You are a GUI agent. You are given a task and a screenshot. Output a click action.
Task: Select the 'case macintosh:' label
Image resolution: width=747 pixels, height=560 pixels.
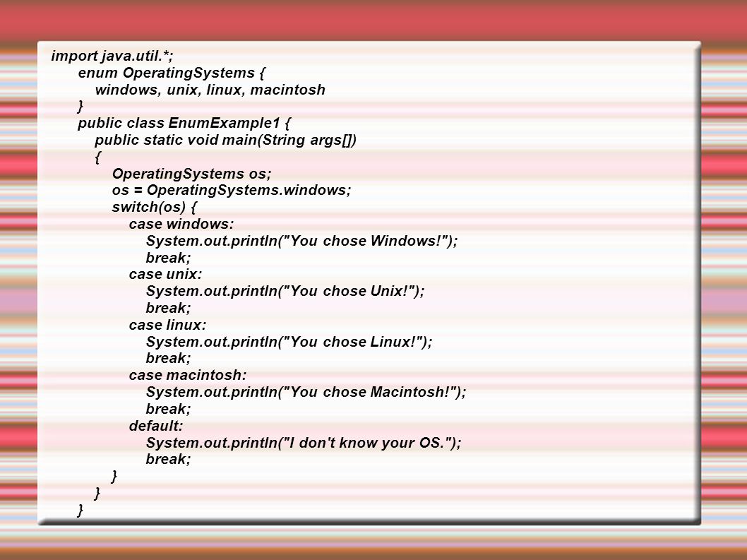click(188, 375)
